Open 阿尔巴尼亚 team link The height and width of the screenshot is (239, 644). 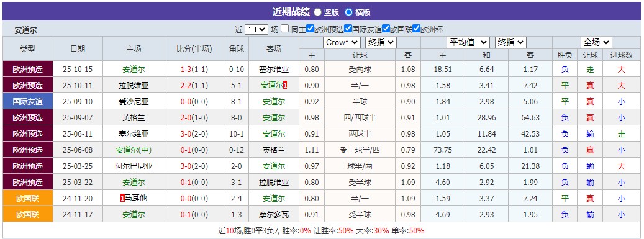tap(134, 166)
